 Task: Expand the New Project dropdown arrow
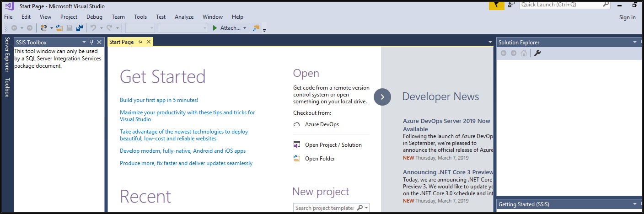[x=51, y=28]
